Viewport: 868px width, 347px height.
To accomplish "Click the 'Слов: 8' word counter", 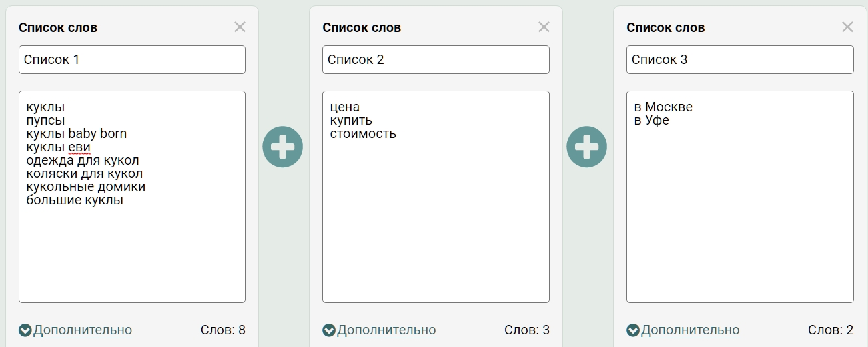I will coord(223,330).
